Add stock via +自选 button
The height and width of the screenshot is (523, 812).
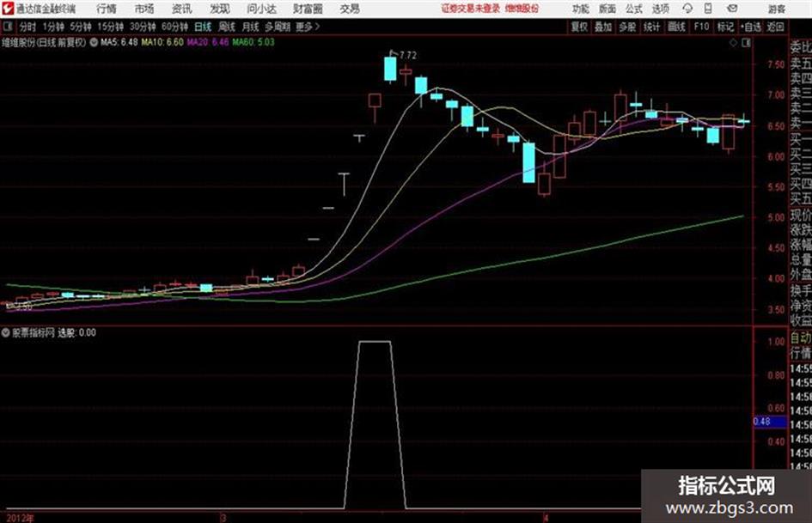pyautogui.click(x=750, y=27)
